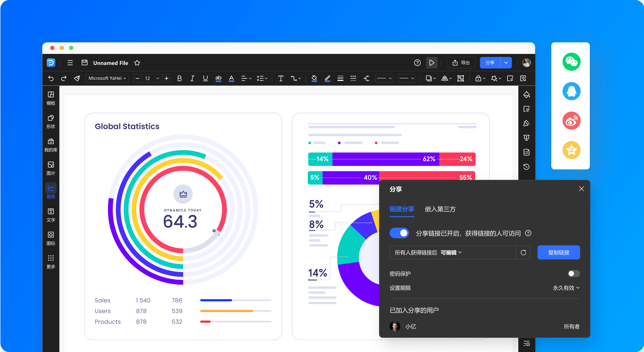The height and width of the screenshot is (352, 644).
Task: Open the 模板 templates panel
Action: pyautogui.click(x=51, y=98)
